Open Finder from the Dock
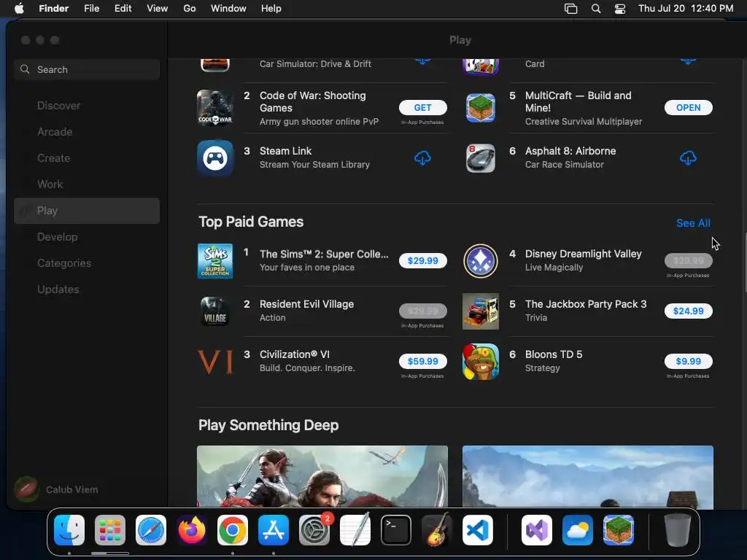Screen dimensions: 747x560 tap(69, 530)
